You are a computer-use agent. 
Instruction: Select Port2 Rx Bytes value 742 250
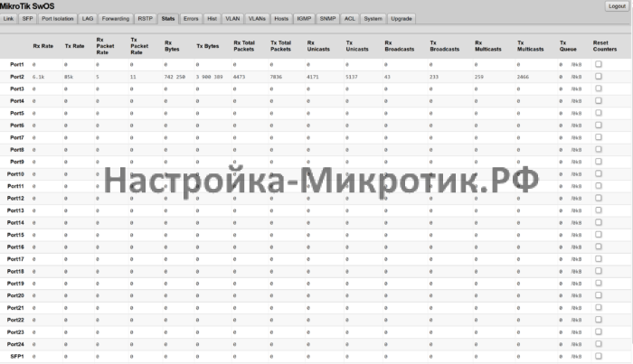pyautogui.click(x=175, y=77)
